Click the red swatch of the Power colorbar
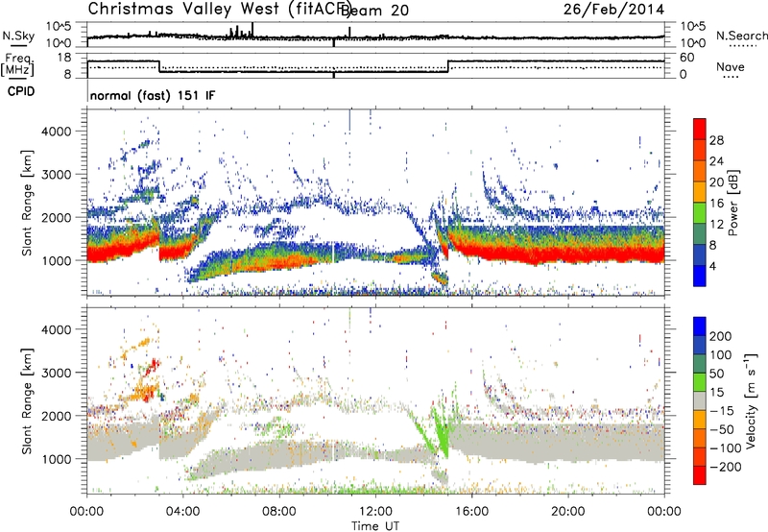This screenshot has height=532, width=768. tap(700, 130)
